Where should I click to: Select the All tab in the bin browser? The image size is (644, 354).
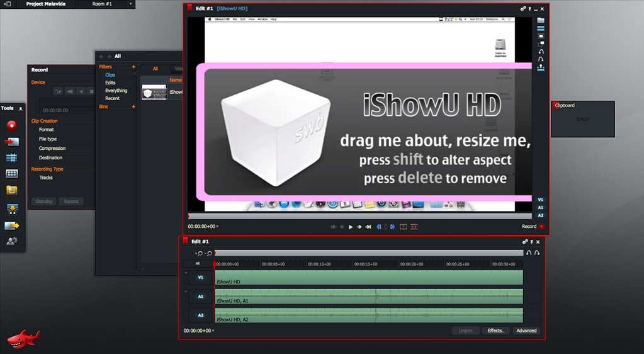(155, 69)
